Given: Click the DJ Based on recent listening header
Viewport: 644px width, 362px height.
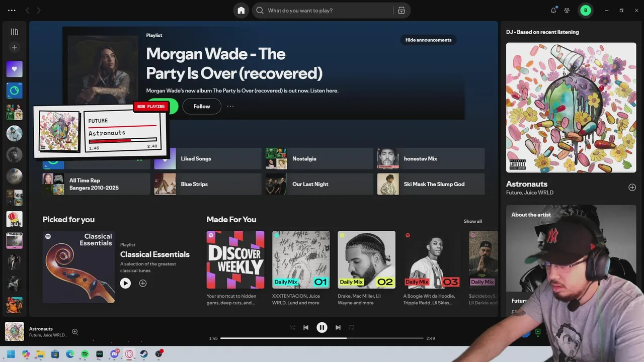Looking at the screenshot, I should (x=542, y=32).
